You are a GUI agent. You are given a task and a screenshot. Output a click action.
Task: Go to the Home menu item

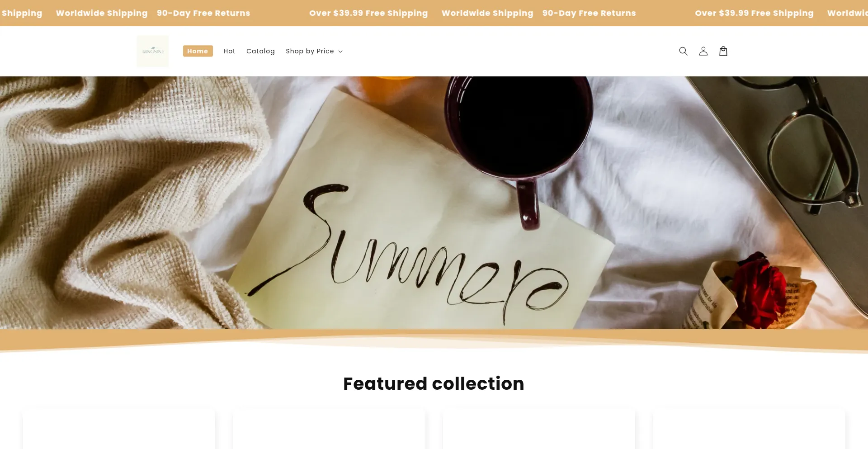198,51
